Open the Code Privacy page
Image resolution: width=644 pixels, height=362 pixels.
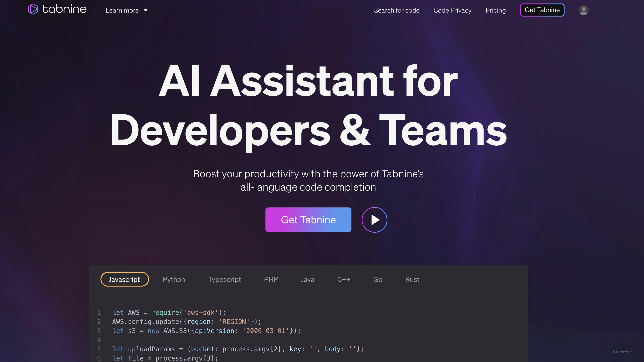pos(452,10)
